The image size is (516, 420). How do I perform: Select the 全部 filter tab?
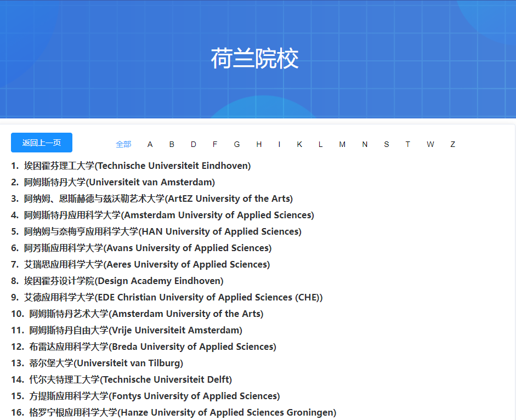123,144
